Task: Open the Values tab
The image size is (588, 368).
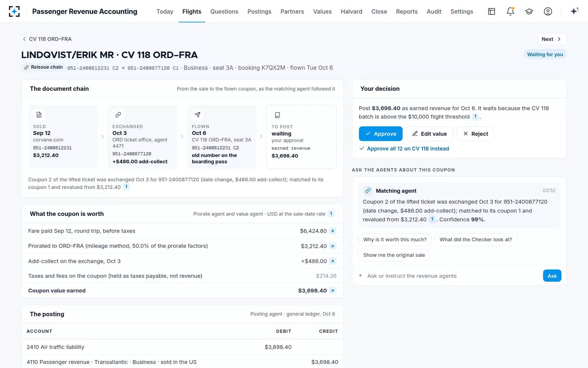Action: click(x=323, y=11)
